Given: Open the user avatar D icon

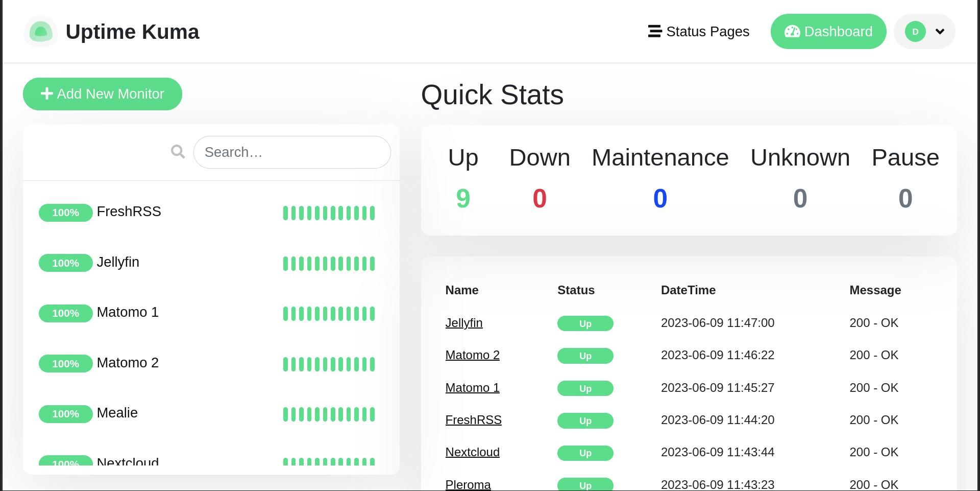Looking at the screenshot, I should [915, 32].
